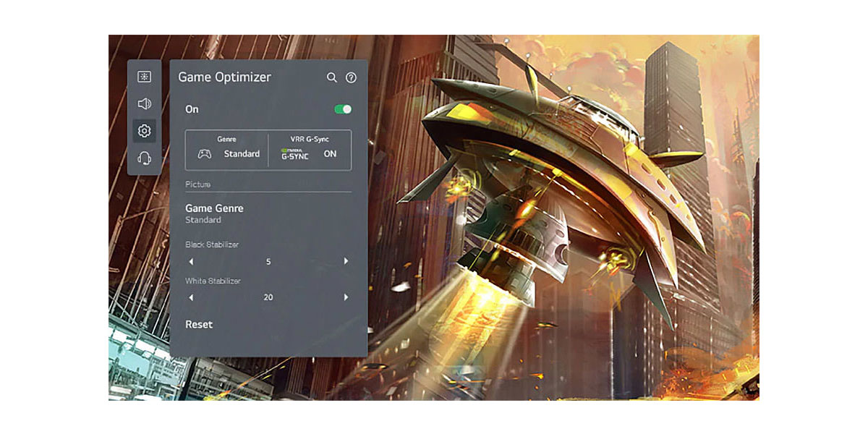The image size is (868, 434).
Task: Click the Black Stabilizer label
Action: coord(212,244)
